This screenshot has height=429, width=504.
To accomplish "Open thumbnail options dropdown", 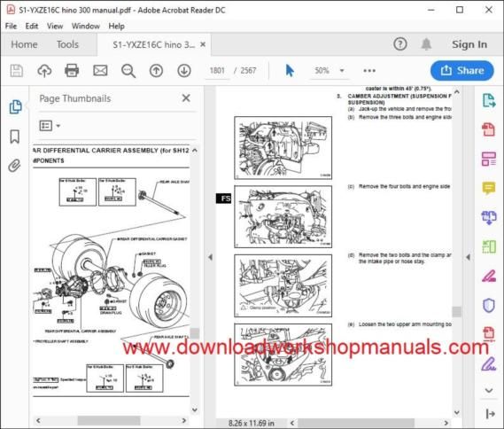I will click(x=50, y=126).
